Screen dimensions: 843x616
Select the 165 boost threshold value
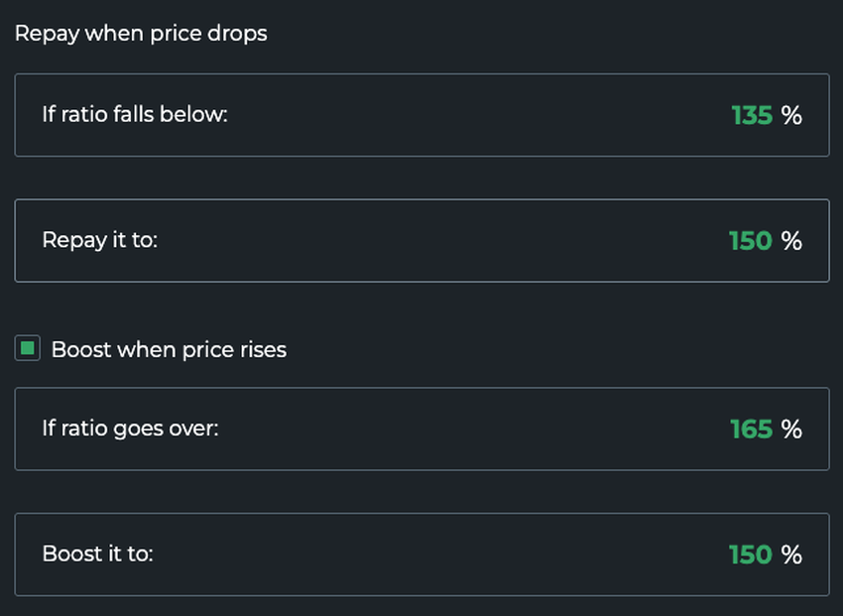(x=751, y=429)
